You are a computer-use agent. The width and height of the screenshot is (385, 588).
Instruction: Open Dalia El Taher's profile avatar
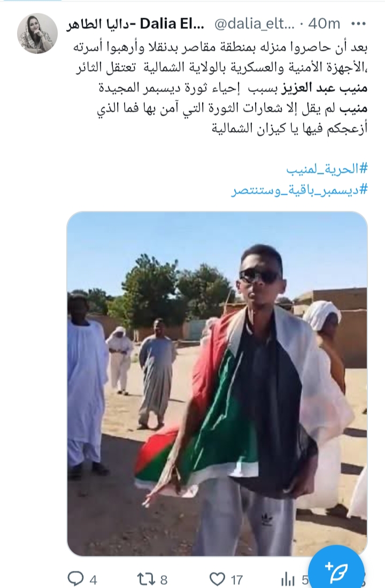coord(37,33)
